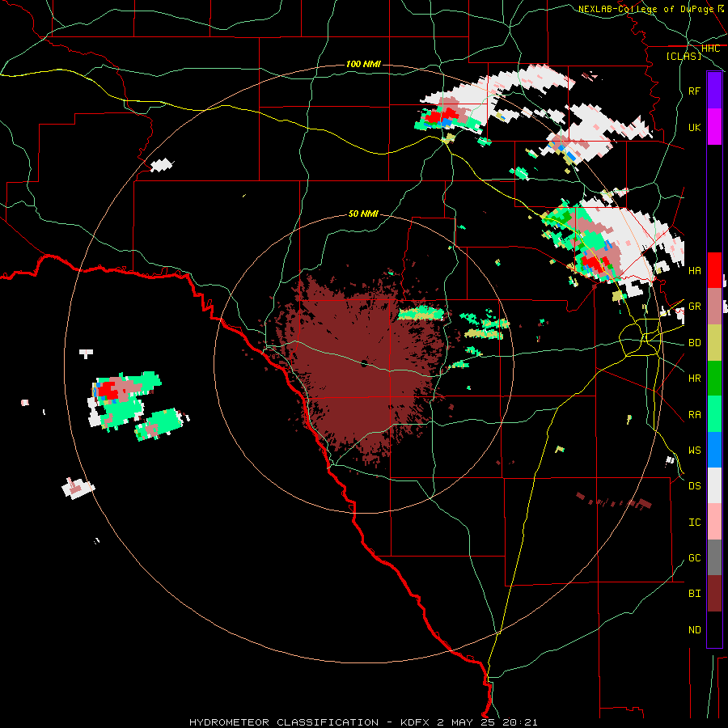Click the white DS dry snow swatch

(714, 485)
